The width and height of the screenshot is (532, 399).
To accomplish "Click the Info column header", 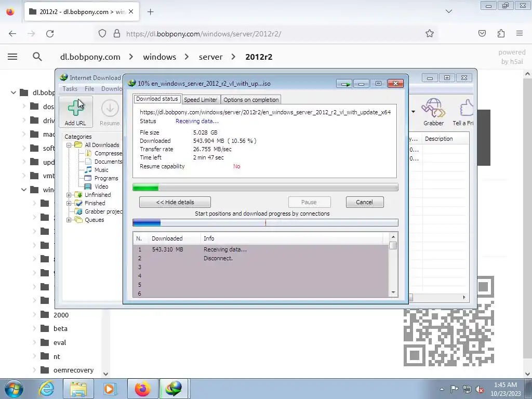I will [x=292, y=238].
